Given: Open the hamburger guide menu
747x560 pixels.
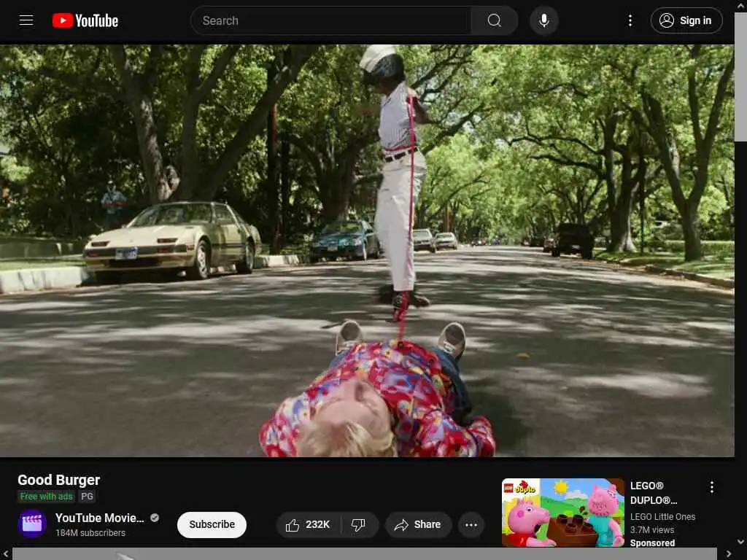Looking at the screenshot, I should click(x=26, y=20).
